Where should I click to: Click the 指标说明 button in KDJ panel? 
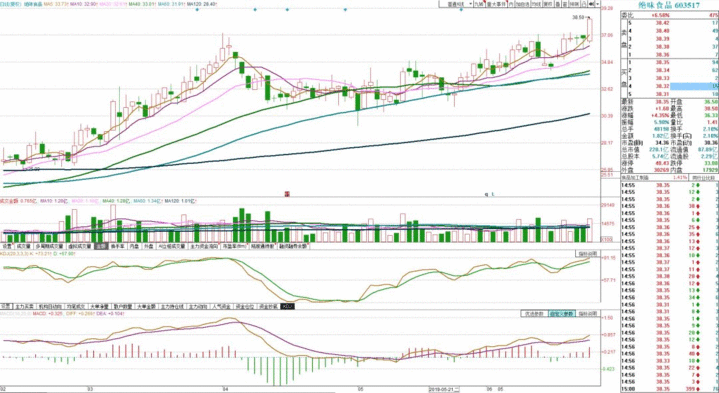(587, 254)
